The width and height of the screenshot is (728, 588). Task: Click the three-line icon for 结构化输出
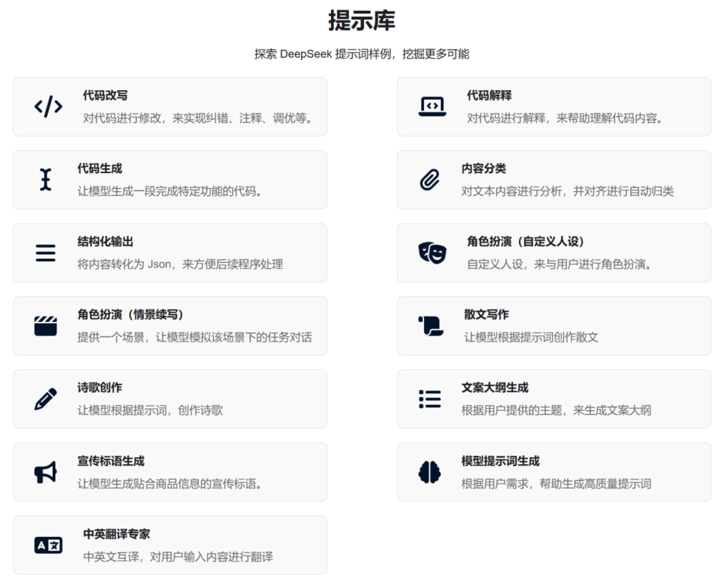tap(45, 253)
